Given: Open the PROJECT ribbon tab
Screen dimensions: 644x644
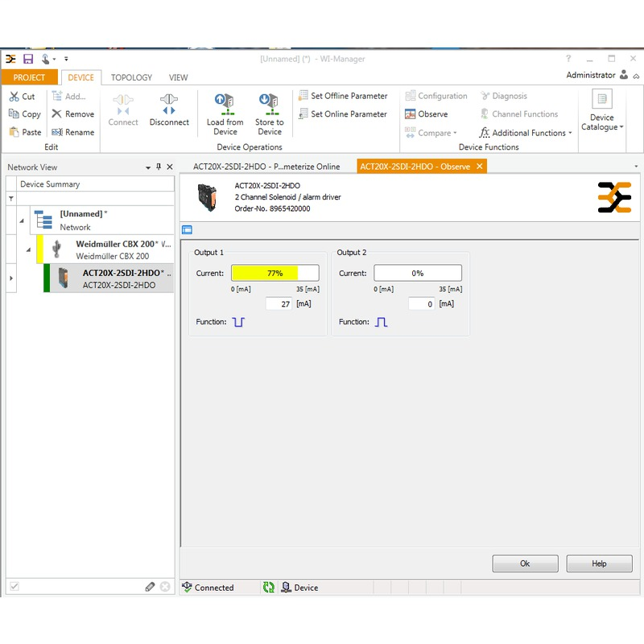Looking at the screenshot, I should pos(29,77).
